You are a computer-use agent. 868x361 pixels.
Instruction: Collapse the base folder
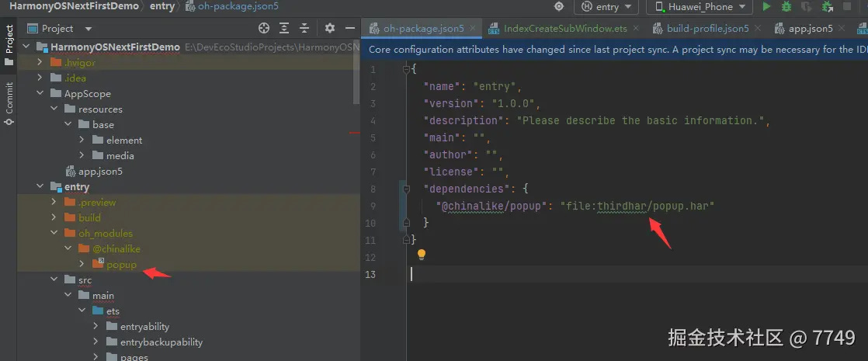[x=68, y=124]
